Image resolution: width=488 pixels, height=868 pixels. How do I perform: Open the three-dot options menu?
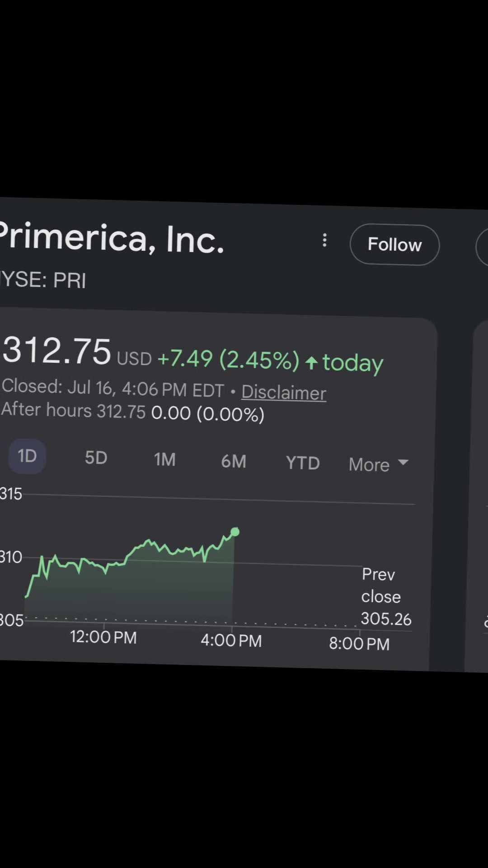[324, 240]
